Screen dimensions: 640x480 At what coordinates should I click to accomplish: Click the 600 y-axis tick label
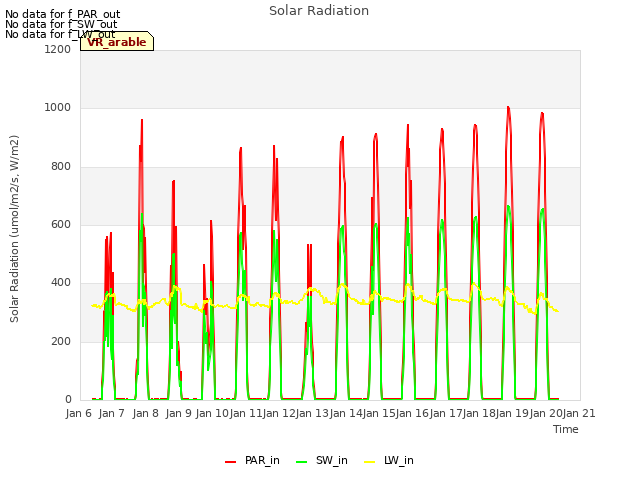coord(61,224)
